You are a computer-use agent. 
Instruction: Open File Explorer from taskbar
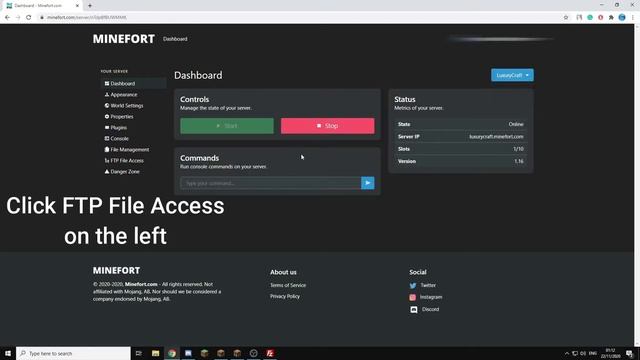tap(156, 353)
